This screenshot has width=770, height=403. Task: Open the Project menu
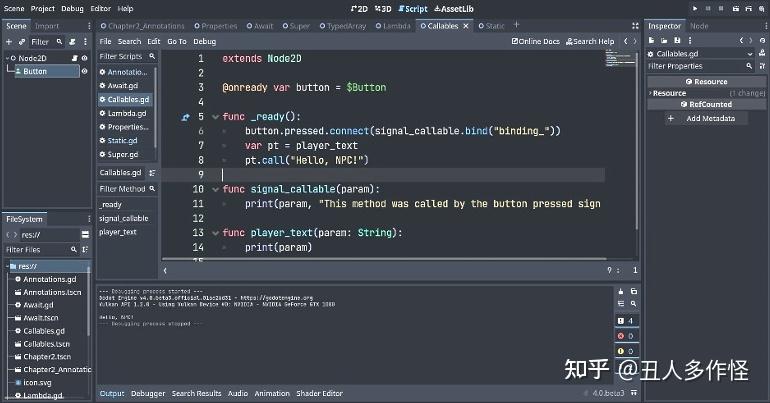[43, 8]
